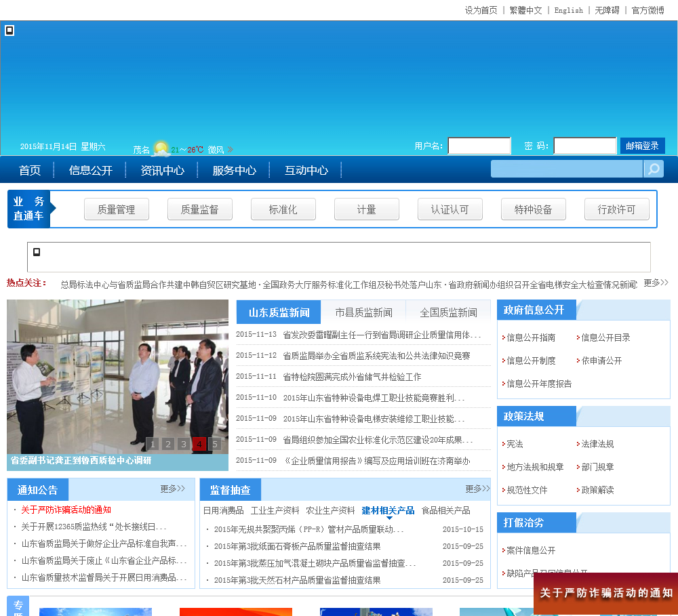Viewport: 678px width, 616px height.
Task: Open carousel caption 省委副书记龚正到鲁西质检中心调研
Action: (81, 460)
